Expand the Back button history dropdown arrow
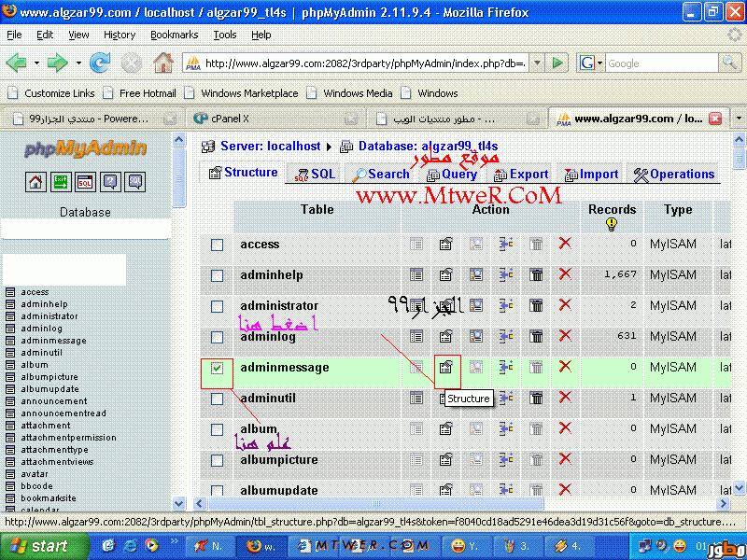 point(35,63)
